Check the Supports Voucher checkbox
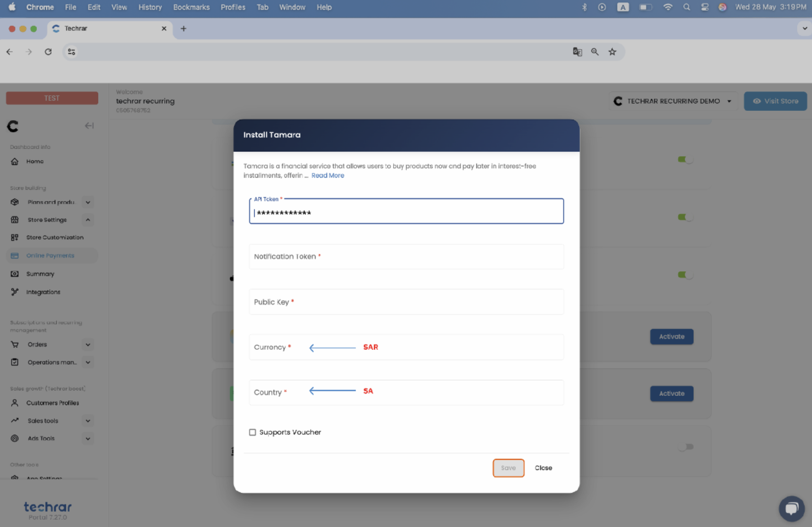This screenshot has width=812, height=527. pyautogui.click(x=253, y=432)
